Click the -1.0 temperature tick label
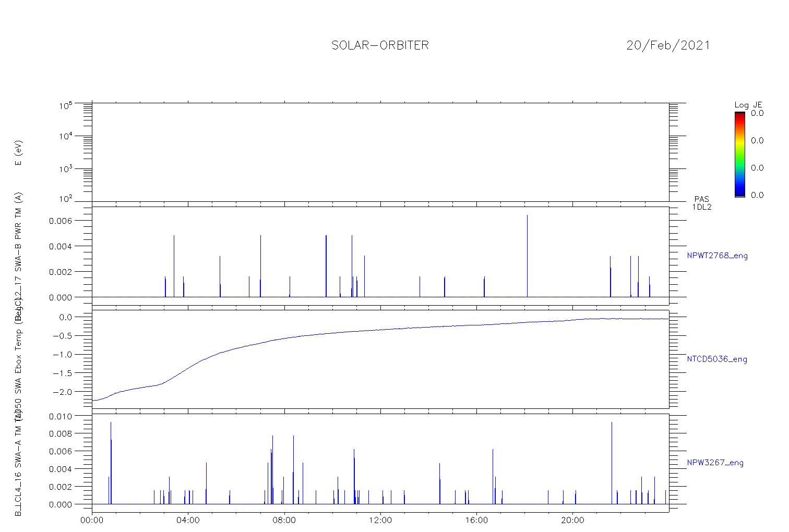The height and width of the screenshot is (532, 789). (63, 354)
